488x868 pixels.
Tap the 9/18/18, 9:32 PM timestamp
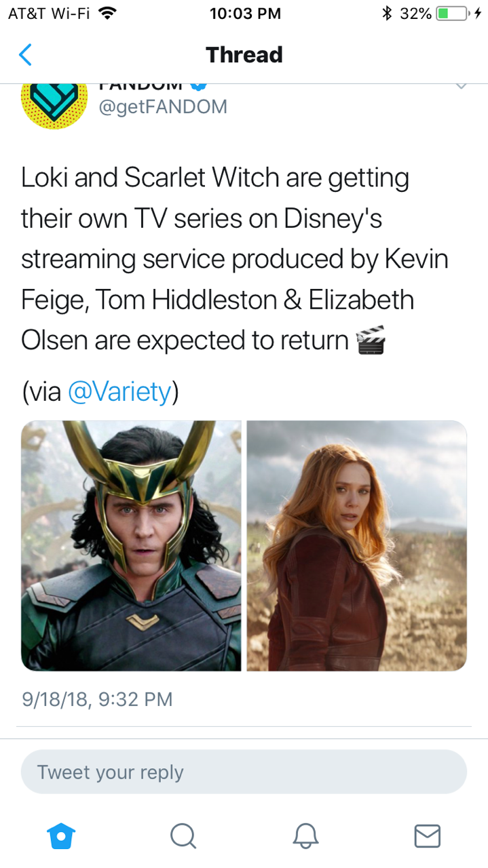(x=97, y=698)
